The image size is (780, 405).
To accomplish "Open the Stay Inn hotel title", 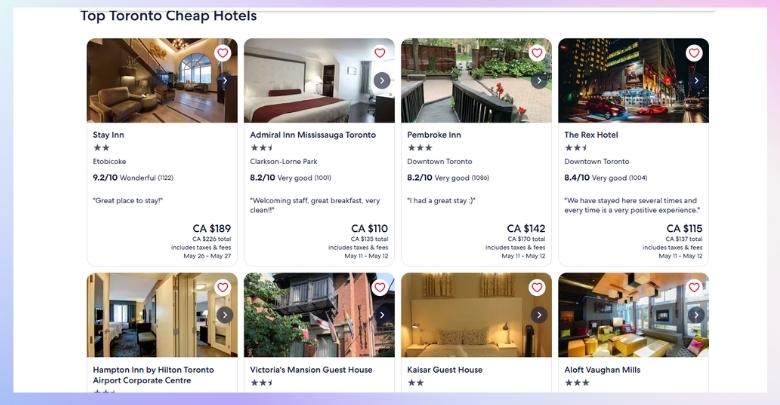I will point(108,135).
